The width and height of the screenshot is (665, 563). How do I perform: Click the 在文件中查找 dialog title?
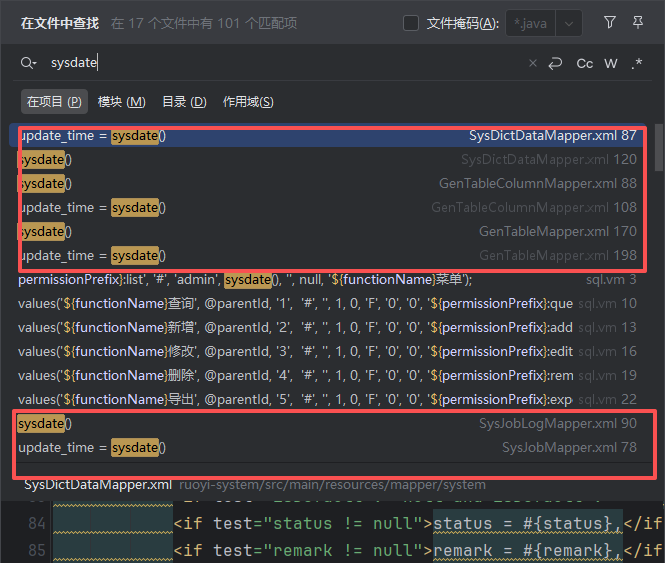[60, 23]
